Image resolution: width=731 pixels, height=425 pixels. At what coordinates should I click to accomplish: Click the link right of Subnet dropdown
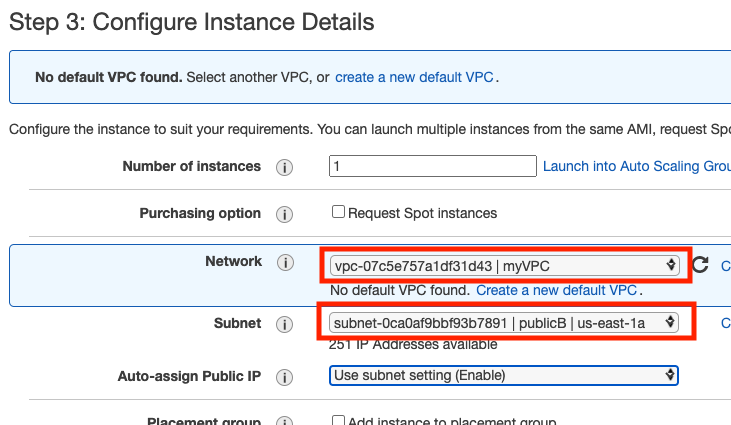pyautogui.click(x=725, y=323)
